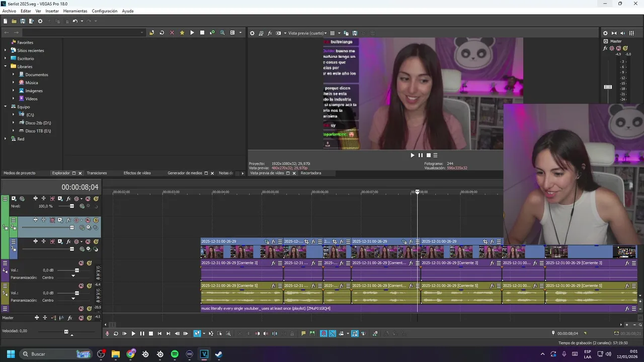644x362 pixels.
Task: Collapse the Libraries tree node
Action: pyautogui.click(x=6, y=66)
